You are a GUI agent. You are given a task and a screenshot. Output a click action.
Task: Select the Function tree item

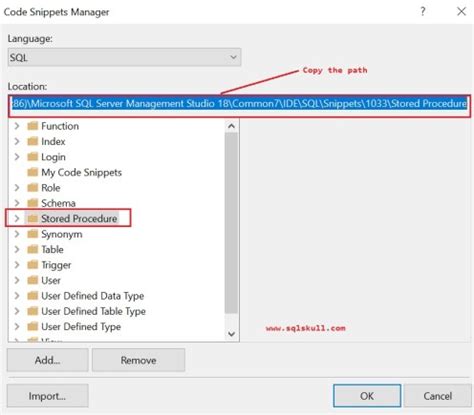pyautogui.click(x=60, y=126)
